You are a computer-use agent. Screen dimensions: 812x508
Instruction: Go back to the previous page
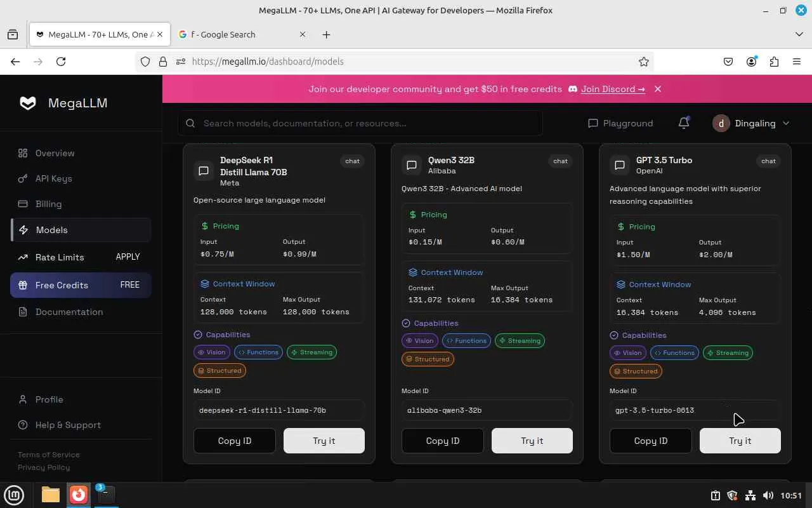15,62
